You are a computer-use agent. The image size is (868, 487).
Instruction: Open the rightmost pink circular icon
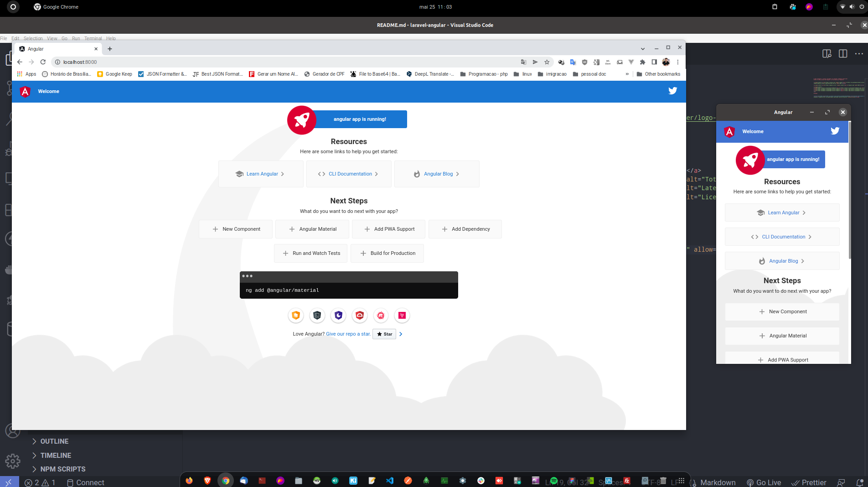402,315
